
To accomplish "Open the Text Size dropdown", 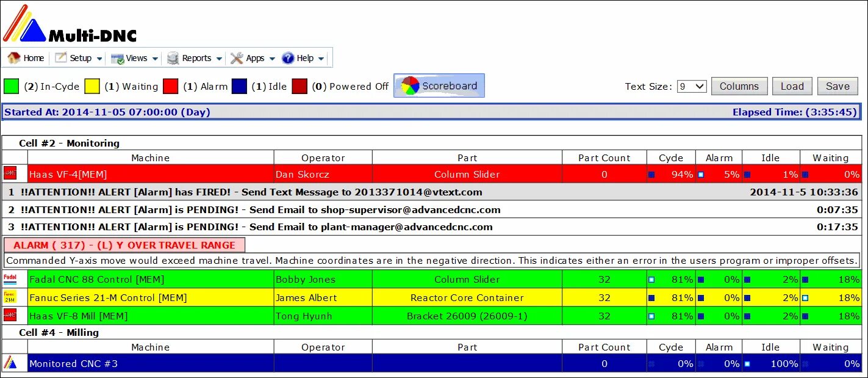I will (692, 86).
